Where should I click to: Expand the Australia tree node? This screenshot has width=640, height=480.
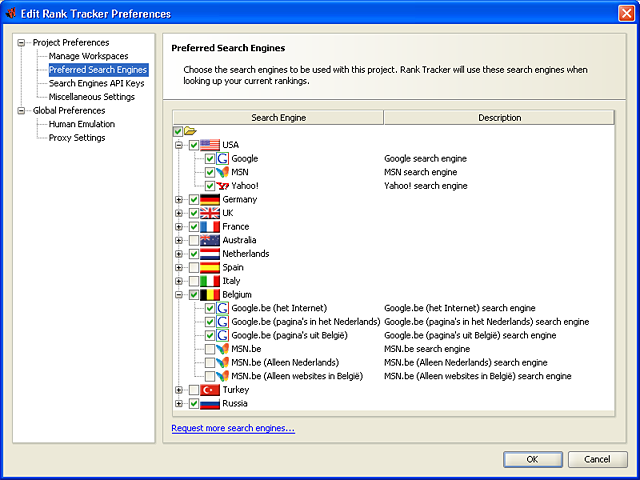pyautogui.click(x=179, y=240)
